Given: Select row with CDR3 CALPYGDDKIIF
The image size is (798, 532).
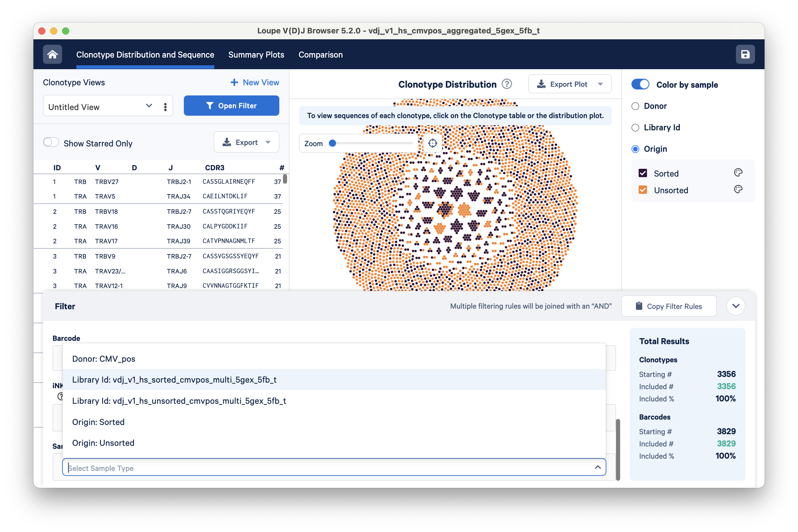Looking at the screenshot, I should coord(158,226).
